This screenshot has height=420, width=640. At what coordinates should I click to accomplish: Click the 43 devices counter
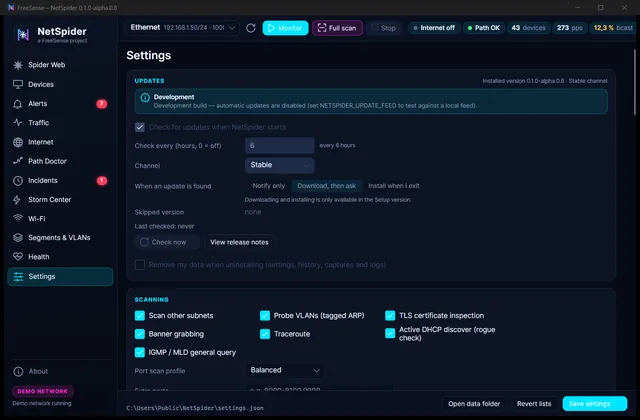pyautogui.click(x=529, y=28)
